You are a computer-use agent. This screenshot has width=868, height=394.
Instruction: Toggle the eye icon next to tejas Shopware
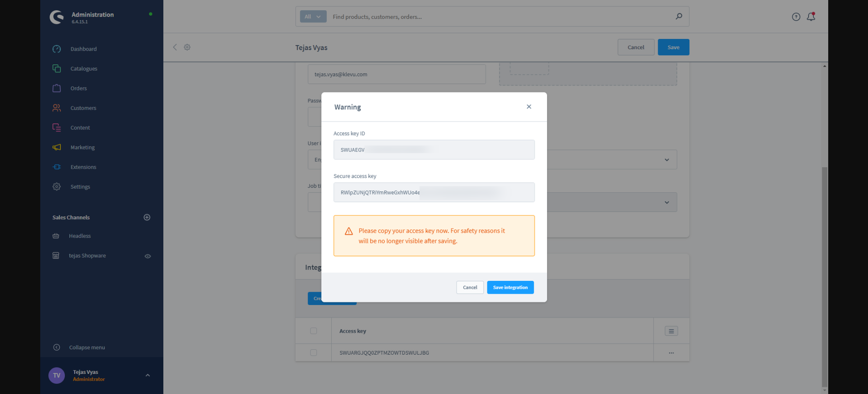coord(147,256)
